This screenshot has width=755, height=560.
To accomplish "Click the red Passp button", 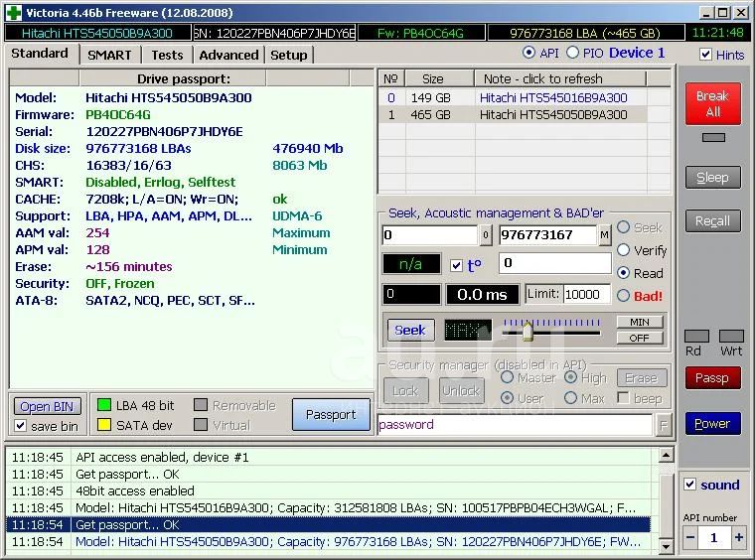I will coord(712,378).
